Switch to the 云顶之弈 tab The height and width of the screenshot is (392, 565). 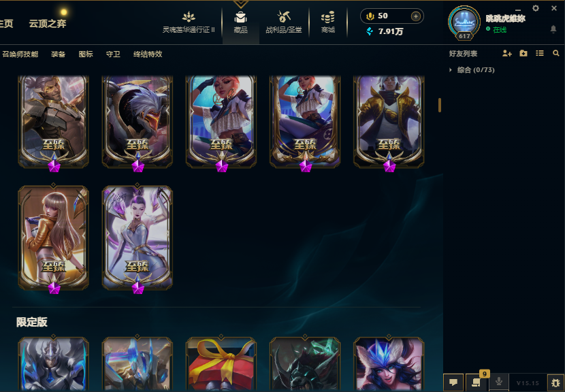(48, 24)
